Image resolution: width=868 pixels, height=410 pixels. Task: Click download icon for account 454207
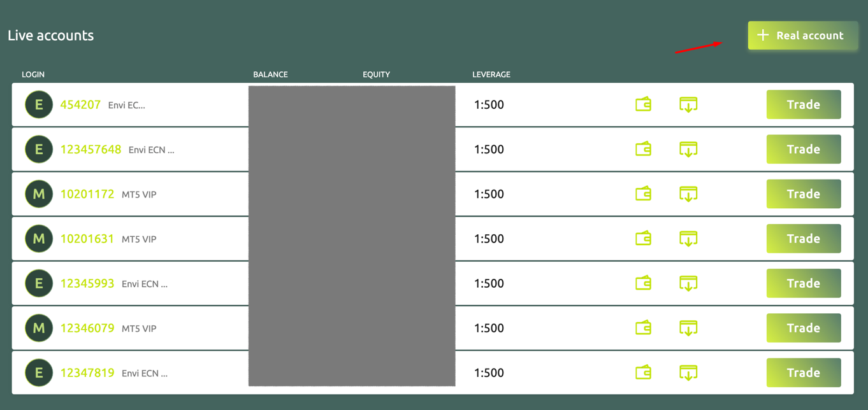[x=688, y=104]
